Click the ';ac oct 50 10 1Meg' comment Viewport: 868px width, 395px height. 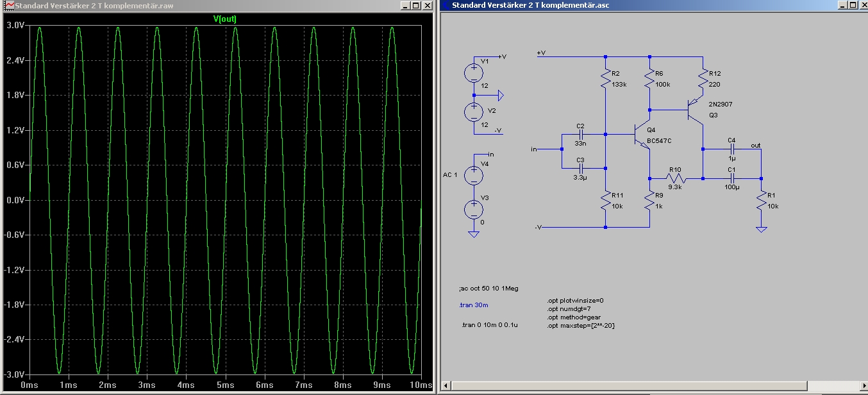(x=489, y=289)
